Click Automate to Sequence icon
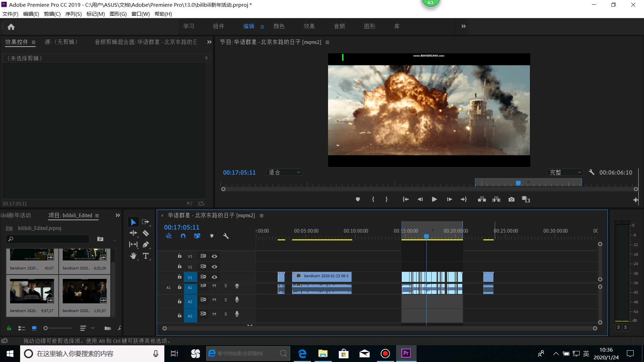644x362 pixels. 108,328
